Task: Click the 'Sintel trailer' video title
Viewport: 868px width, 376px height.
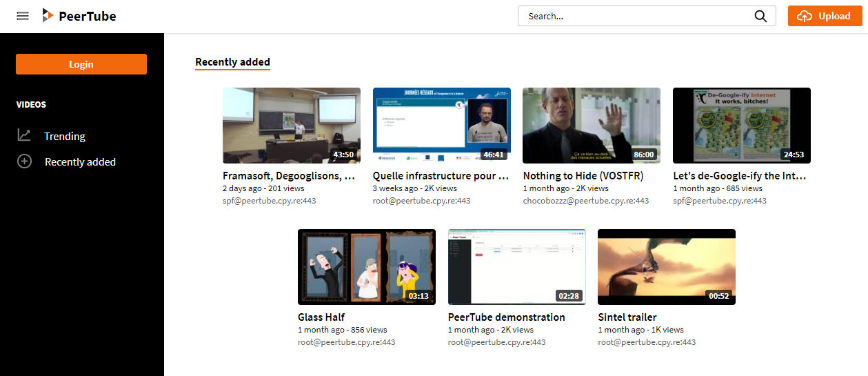Action: [627, 317]
